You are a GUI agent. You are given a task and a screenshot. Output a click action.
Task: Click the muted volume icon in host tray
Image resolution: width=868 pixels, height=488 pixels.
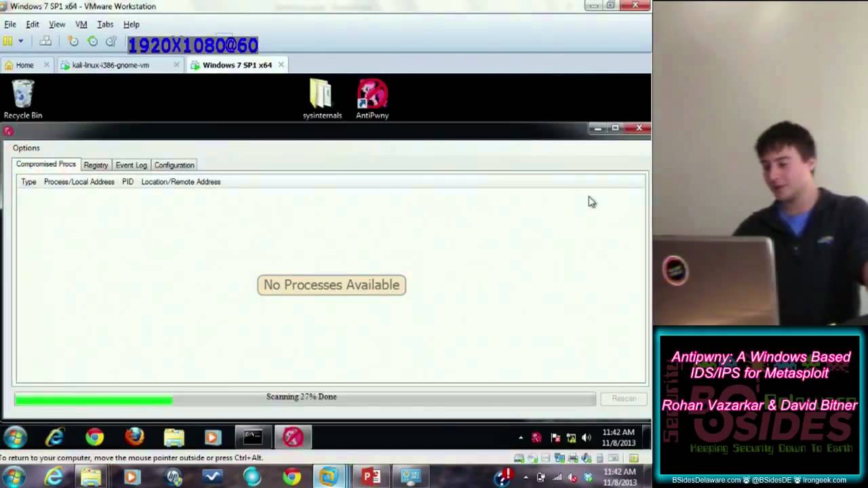[x=572, y=477]
